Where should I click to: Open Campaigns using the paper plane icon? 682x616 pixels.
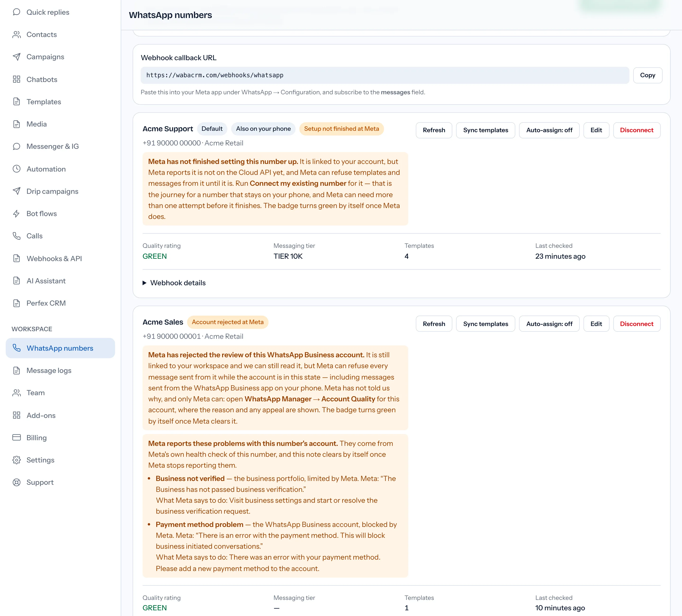(x=16, y=57)
